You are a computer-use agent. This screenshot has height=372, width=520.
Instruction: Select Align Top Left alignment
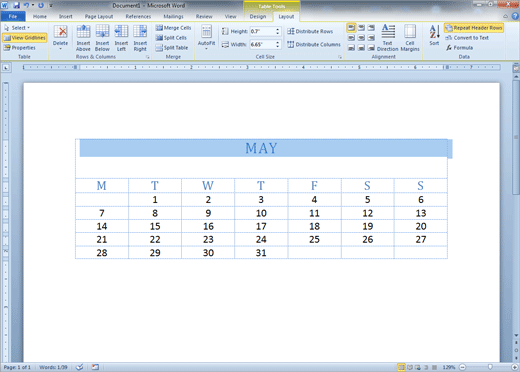[351, 28]
